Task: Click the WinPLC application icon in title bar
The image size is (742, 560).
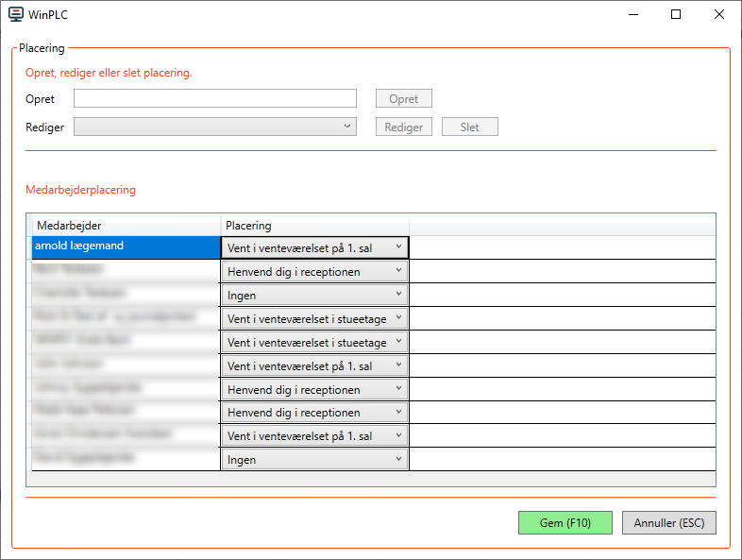Action: (x=16, y=15)
